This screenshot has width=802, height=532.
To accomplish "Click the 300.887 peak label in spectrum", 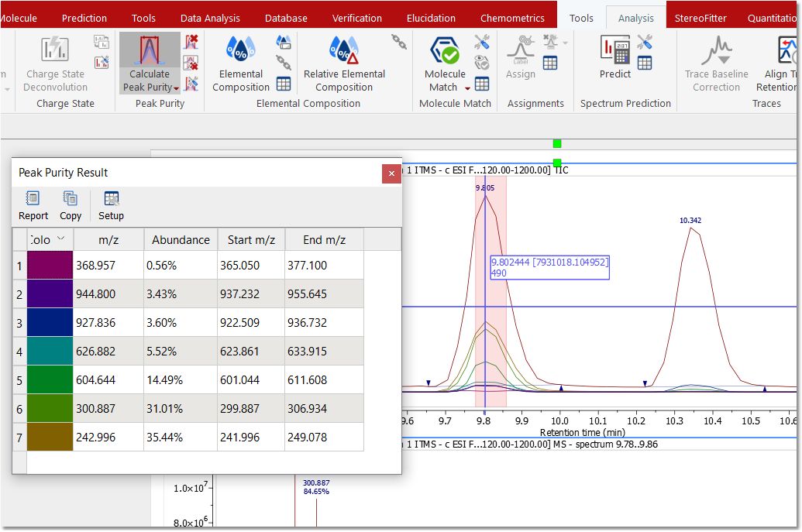I will tap(316, 482).
